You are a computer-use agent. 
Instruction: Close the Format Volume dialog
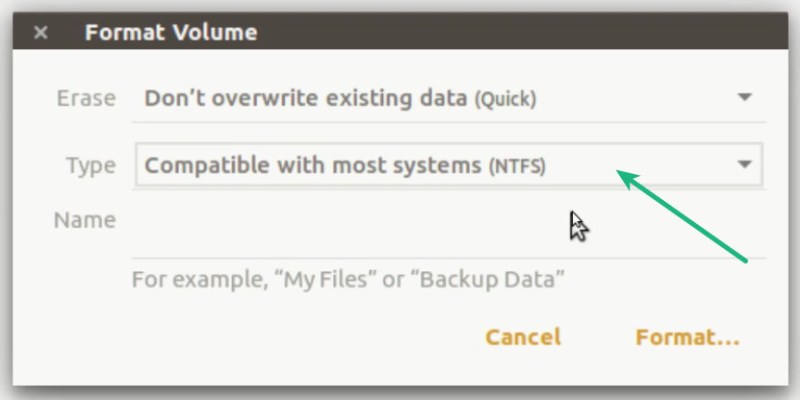(x=40, y=32)
